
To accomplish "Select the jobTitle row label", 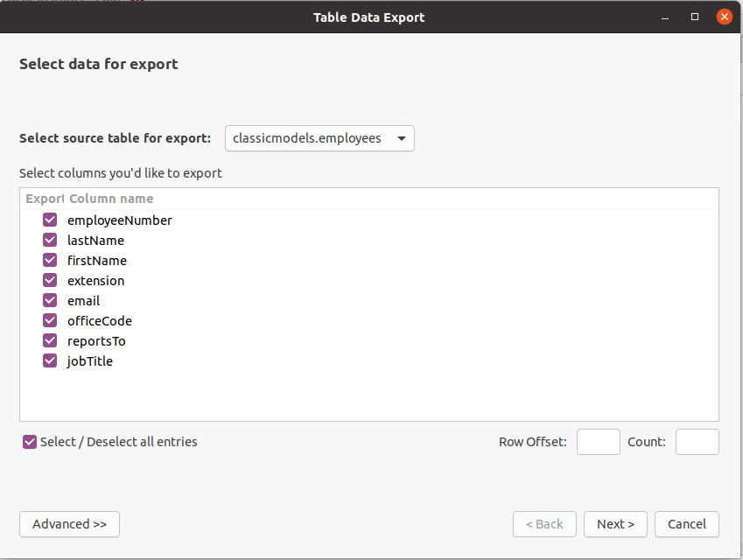I will pos(90,361).
